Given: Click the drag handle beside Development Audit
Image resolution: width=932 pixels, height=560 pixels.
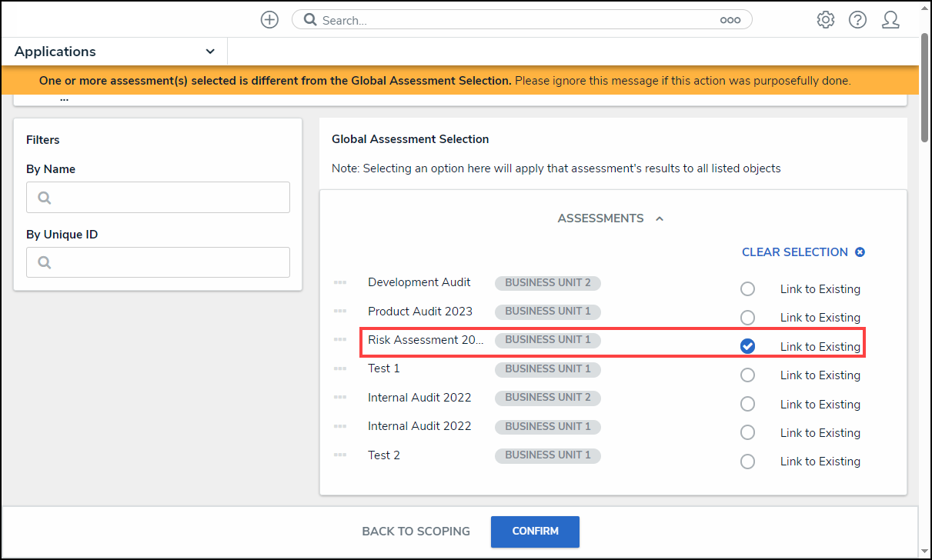Looking at the screenshot, I should [x=340, y=283].
